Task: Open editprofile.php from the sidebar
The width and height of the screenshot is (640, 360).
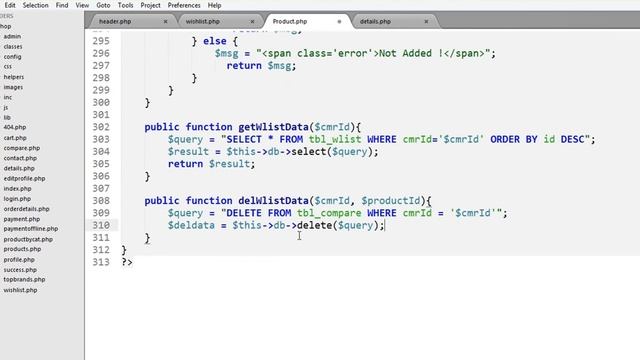Action: pos(24,178)
